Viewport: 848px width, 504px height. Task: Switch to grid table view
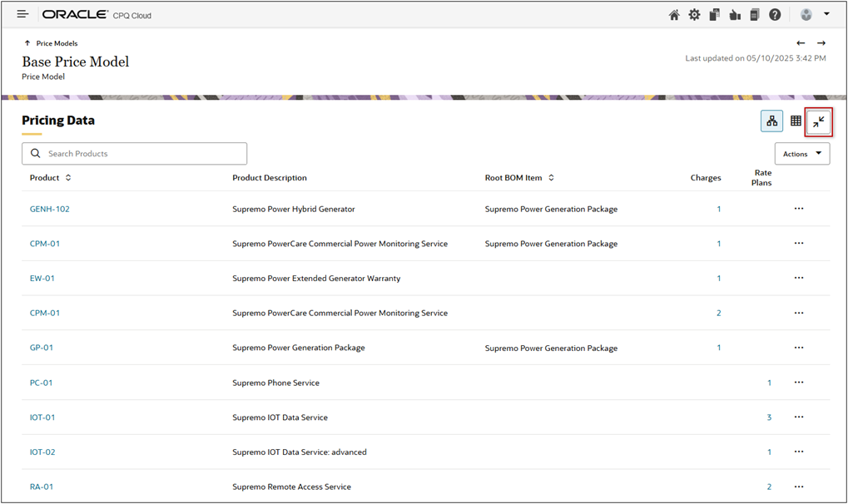pyautogui.click(x=796, y=121)
